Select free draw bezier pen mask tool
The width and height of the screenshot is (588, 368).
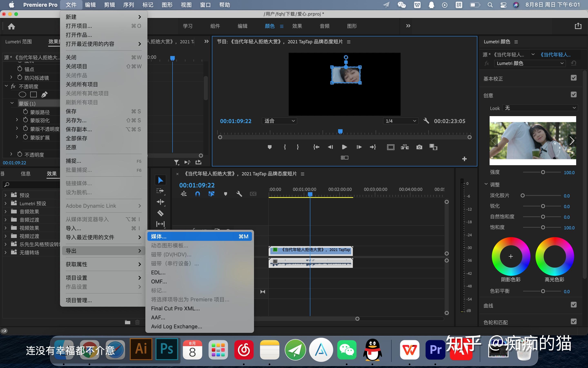[x=44, y=94]
